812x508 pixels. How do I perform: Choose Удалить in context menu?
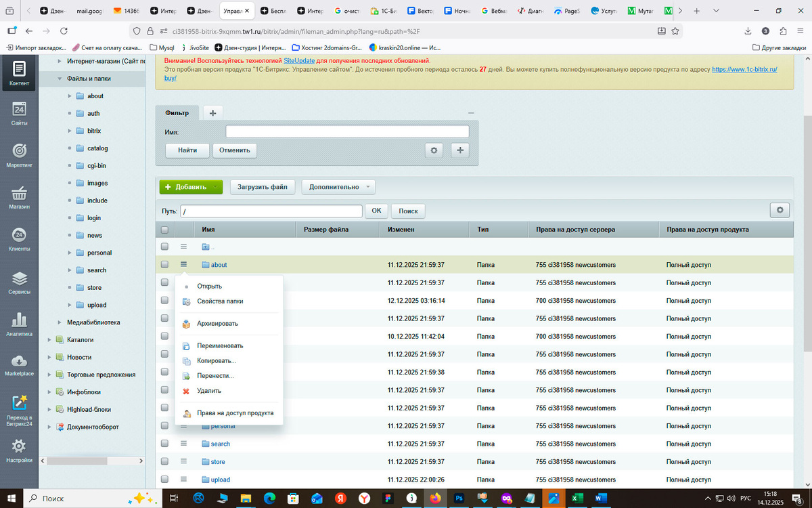[x=209, y=391]
